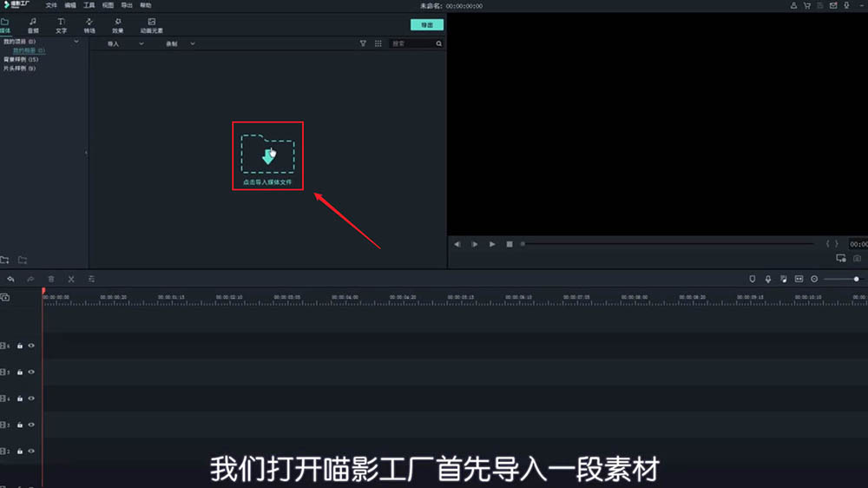The width and height of the screenshot is (868, 488).
Task: Open the 媒体 (Media) tab
Action: point(5,25)
